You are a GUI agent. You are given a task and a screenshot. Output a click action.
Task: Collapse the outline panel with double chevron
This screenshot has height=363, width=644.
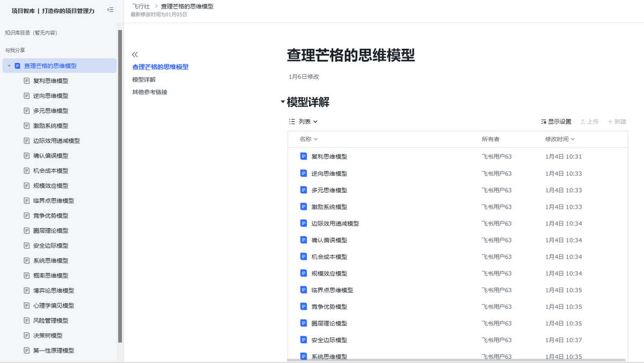tap(135, 54)
